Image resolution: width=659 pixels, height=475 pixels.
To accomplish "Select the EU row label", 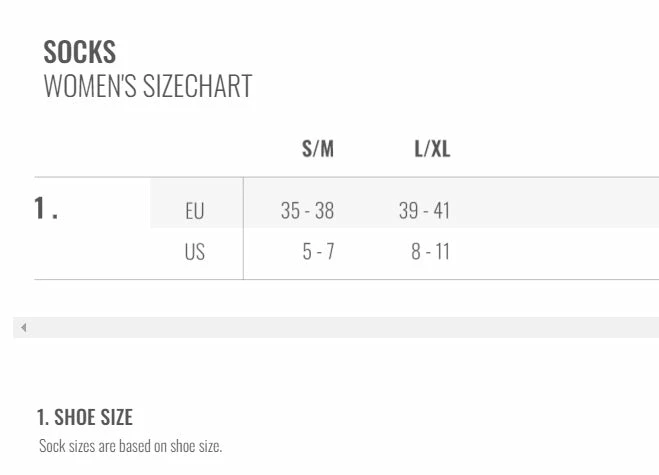I will 194,211.
